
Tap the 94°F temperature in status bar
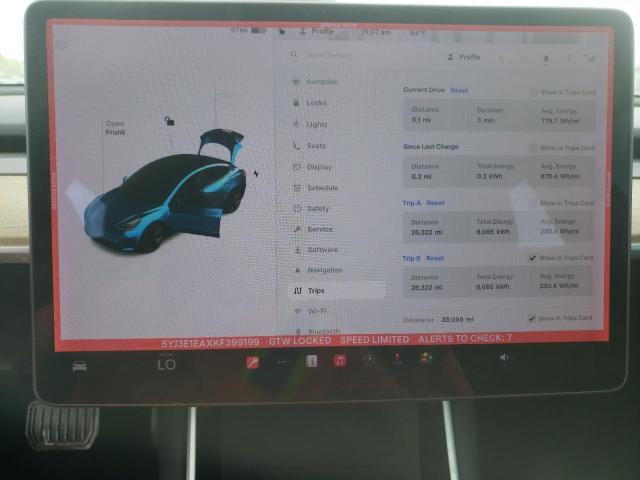[418, 33]
